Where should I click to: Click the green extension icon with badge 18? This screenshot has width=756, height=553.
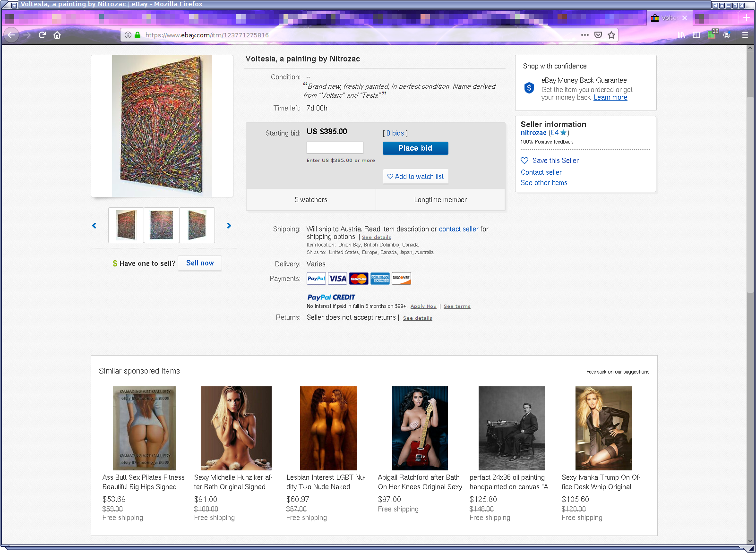(712, 34)
